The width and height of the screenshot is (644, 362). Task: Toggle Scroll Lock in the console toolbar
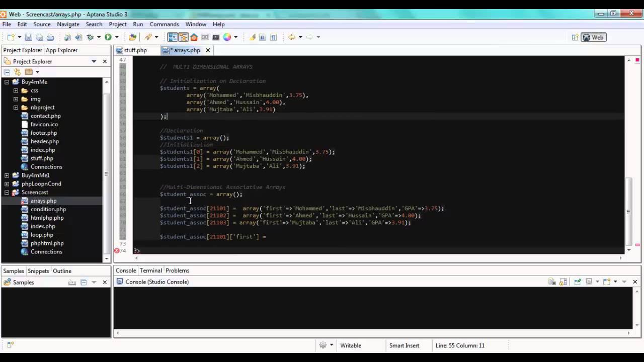[563, 282]
